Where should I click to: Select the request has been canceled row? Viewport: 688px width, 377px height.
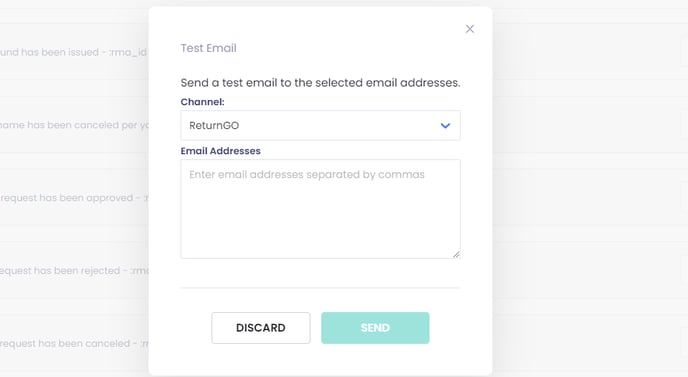[x=74, y=344]
